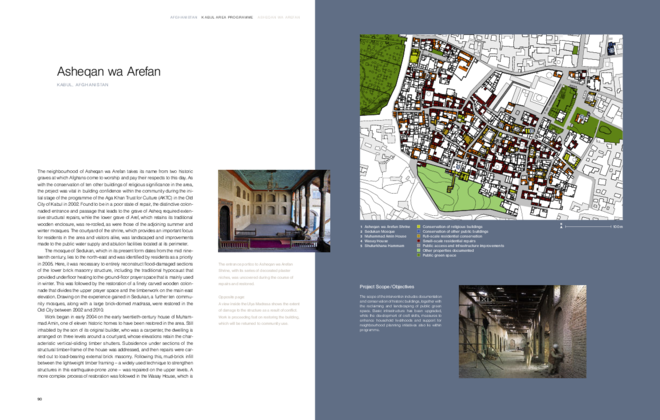Click the faded 'ASHEQAN WA AREFAN' header label
This screenshot has width=660, height=420.
(279, 18)
